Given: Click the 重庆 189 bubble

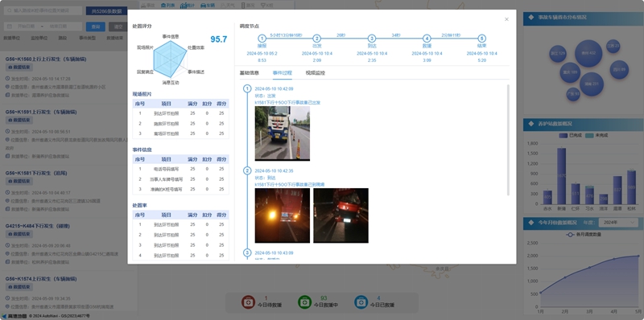Looking at the screenshot, I should coord(570,72).
